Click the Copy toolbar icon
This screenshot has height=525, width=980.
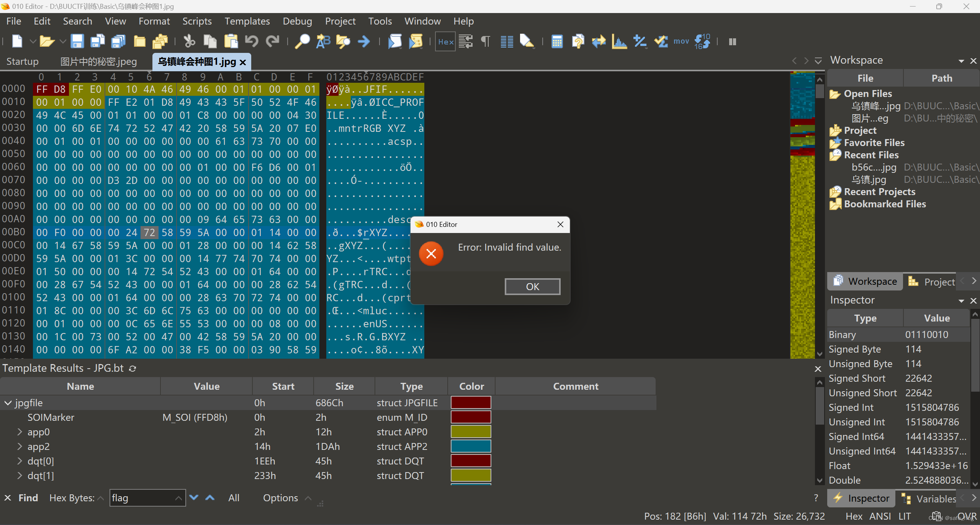pos(210,41)
